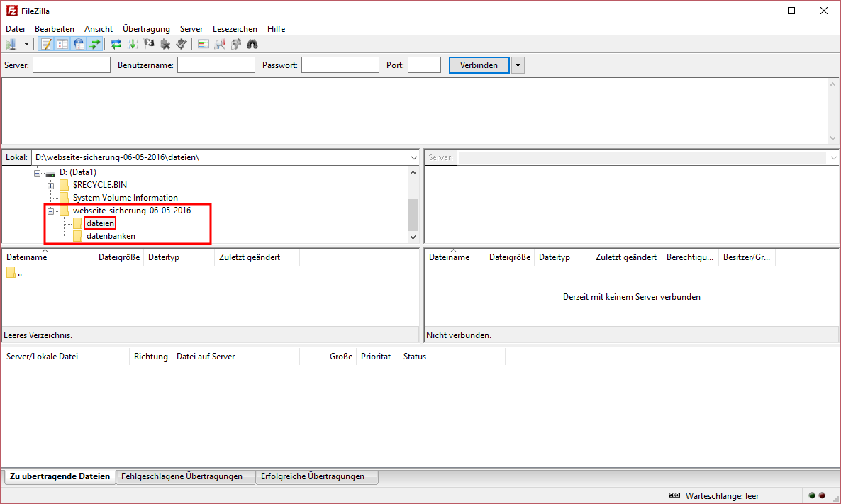The height and width of the screenshot is (504, 841).
Task: Open the Übertragung menu
Action: point(146,29)
